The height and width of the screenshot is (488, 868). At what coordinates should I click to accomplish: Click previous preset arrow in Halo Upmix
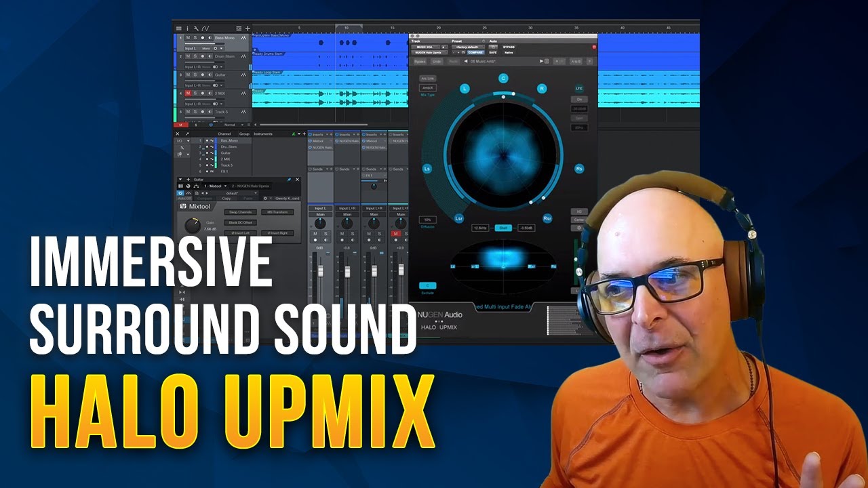pyautogui.click(x=466, y=61)
